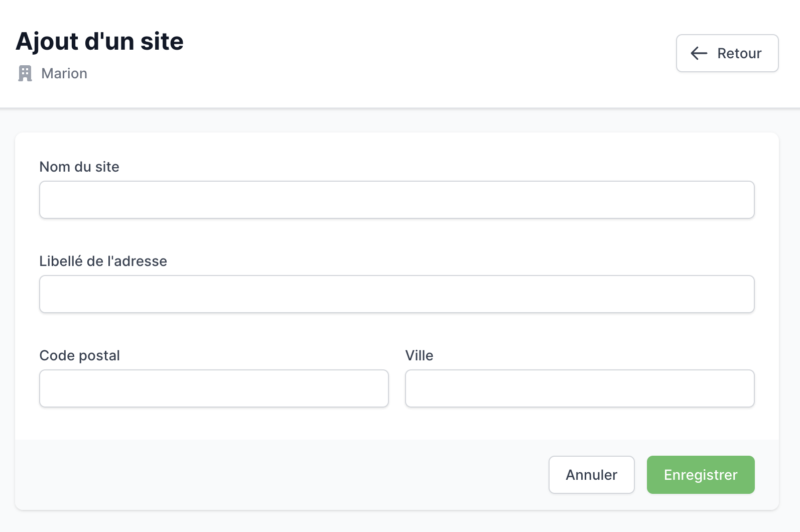Cancel the form with Annuler
The width and height of the screenshot is (800, 532).
591,475
